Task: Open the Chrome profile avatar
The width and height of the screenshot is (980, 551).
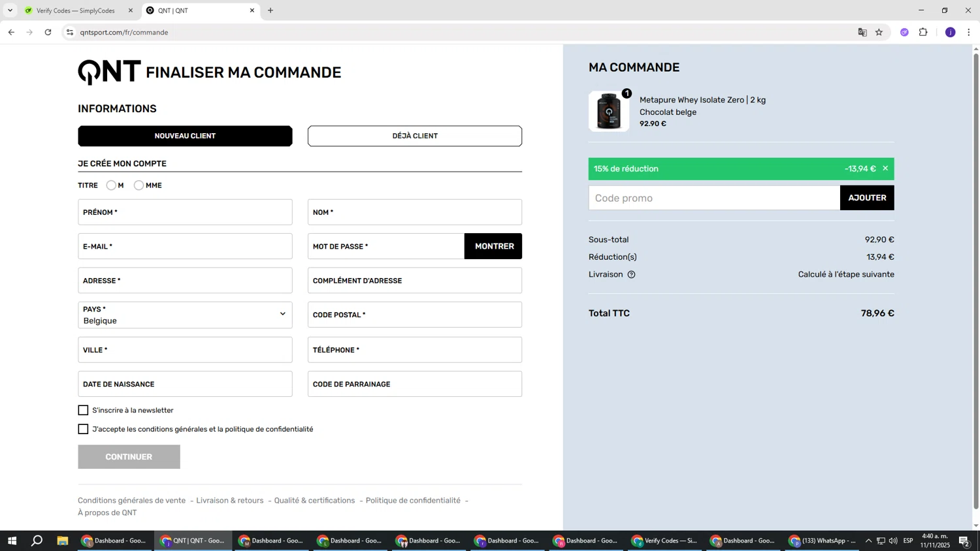Action: pos(951,32)
